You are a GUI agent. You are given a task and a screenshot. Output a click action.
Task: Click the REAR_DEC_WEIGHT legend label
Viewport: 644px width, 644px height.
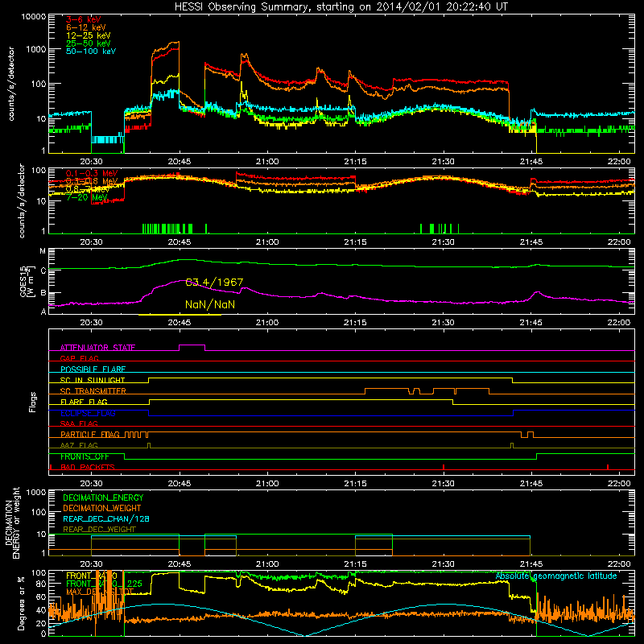click(x=99, y=530)
